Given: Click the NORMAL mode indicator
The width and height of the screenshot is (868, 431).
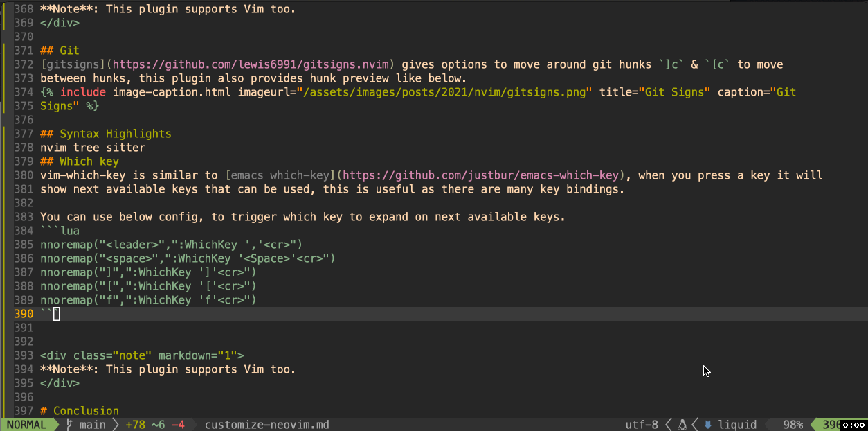Looking at the screenshot, I should (x=28, y=424).
